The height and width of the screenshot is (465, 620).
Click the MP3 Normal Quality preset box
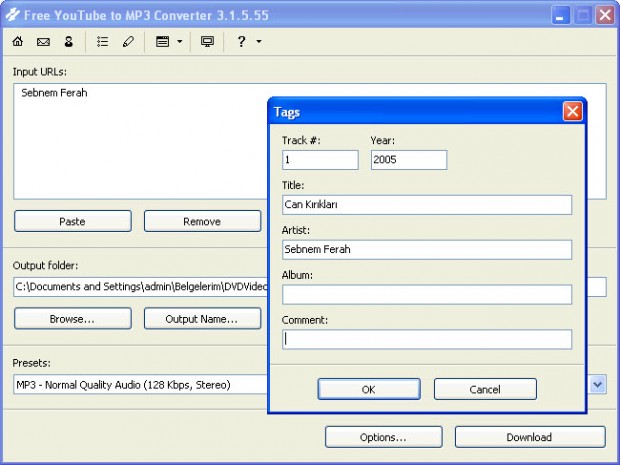coord(140,385)
